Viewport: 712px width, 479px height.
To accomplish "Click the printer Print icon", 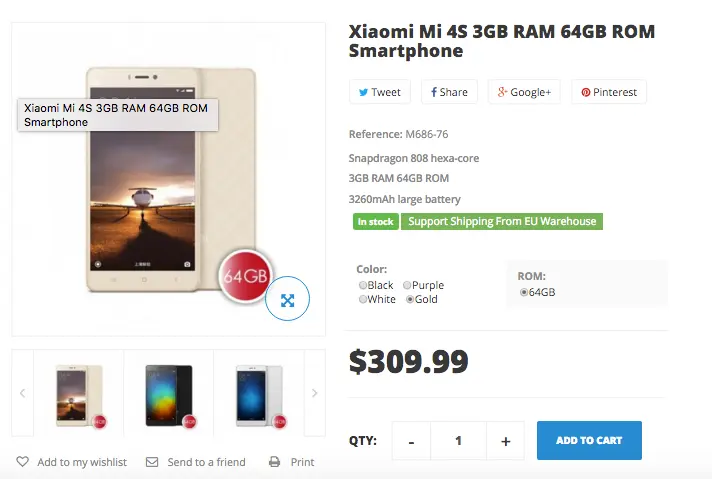I will [x=275, y=462].
